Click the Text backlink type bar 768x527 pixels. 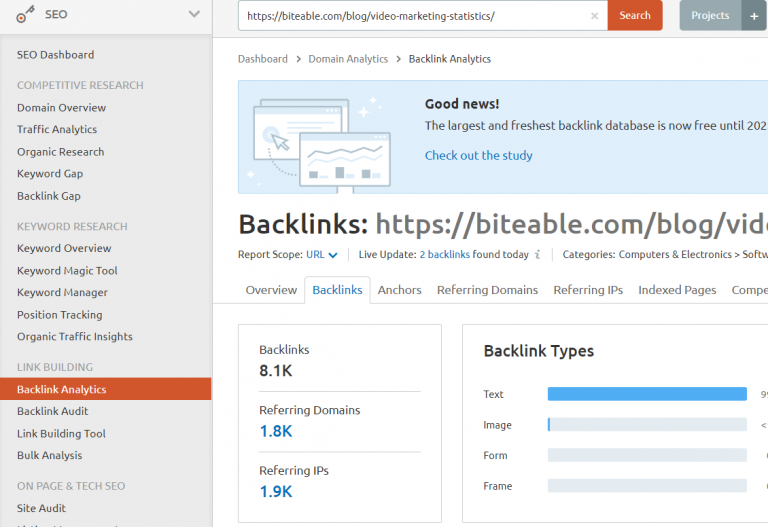pos(647,394)
